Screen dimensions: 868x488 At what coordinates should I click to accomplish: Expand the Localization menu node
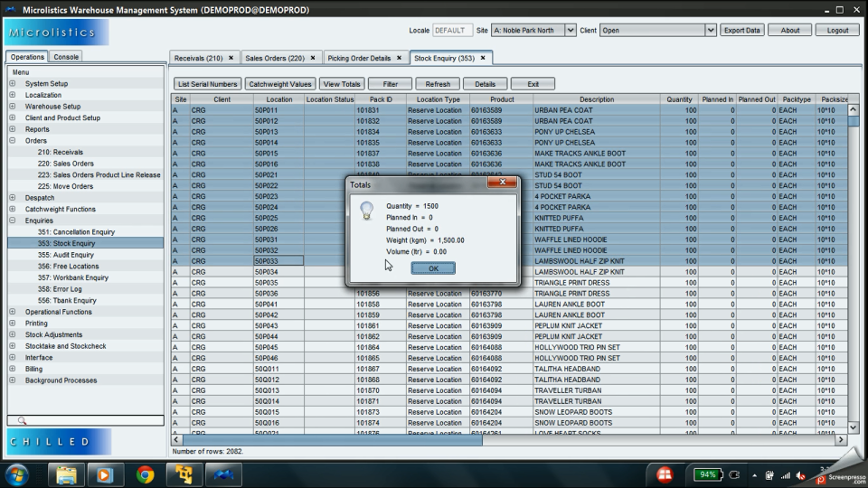(x=12, y=95)
